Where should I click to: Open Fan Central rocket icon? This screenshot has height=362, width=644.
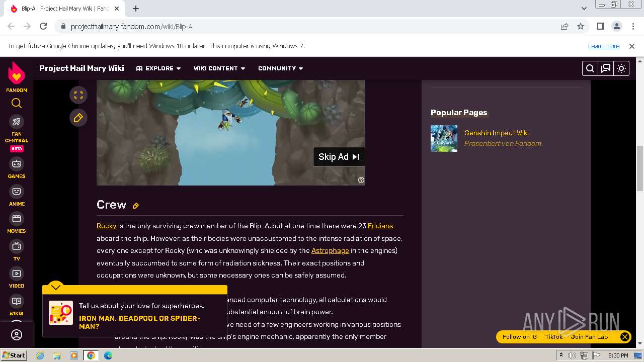(x=17, y=122)
